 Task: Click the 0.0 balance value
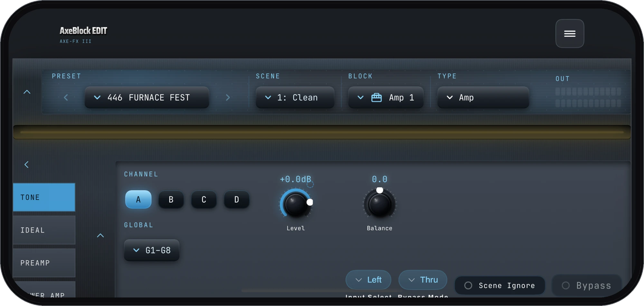pyautogui.click(x=380, y=179)
